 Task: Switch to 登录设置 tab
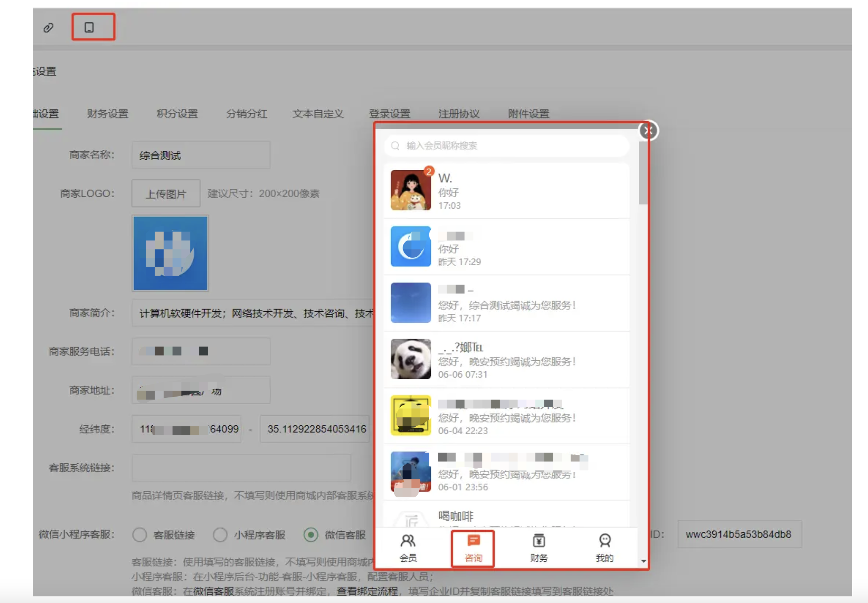pyautogui.click(x=390, y=114)
